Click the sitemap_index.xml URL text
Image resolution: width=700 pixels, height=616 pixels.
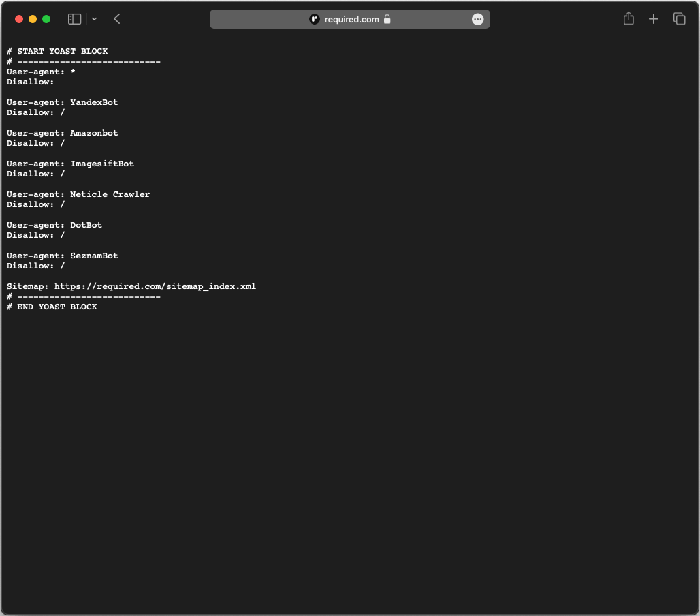pyautogui.click(x=155, y=286)
